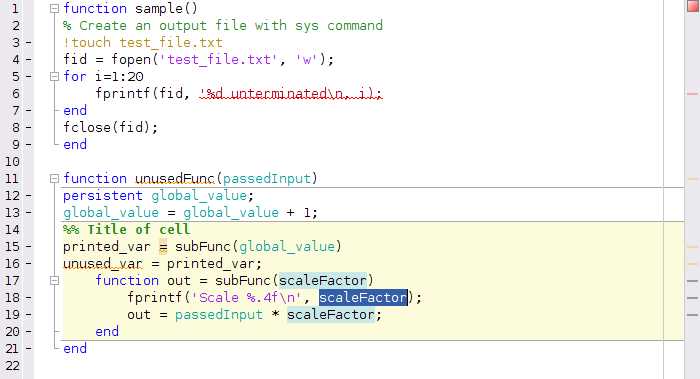The width and height of the screenshot is (700, 379).
Task: Click the gray highlight marker for line 18
Action: pos(692,298)
